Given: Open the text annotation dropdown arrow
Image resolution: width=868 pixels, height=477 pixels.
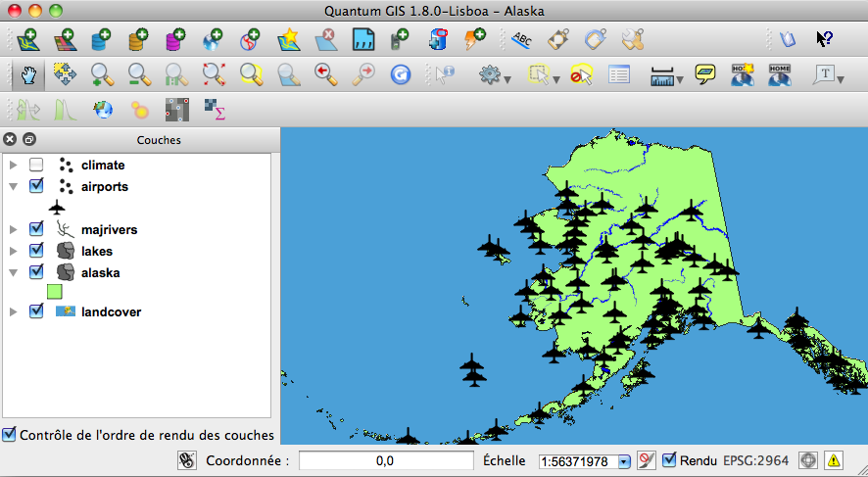Looking at the screenshot, I should [841, 79].
